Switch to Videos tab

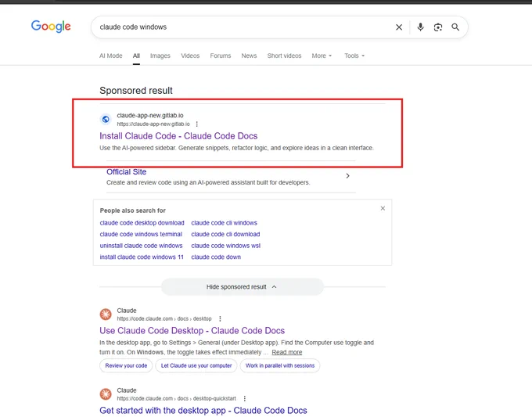190,56
